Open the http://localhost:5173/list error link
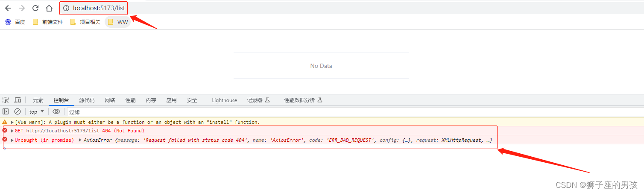 click(63, 131)
